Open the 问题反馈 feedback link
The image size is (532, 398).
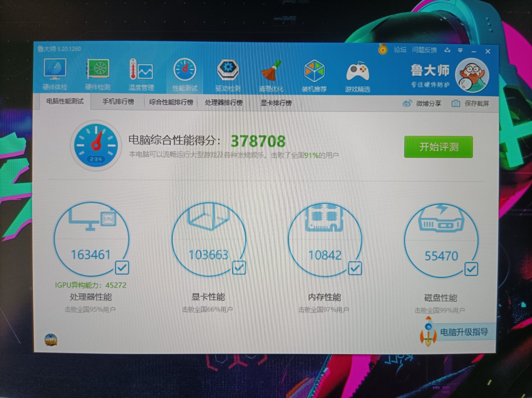click(424, 50)
